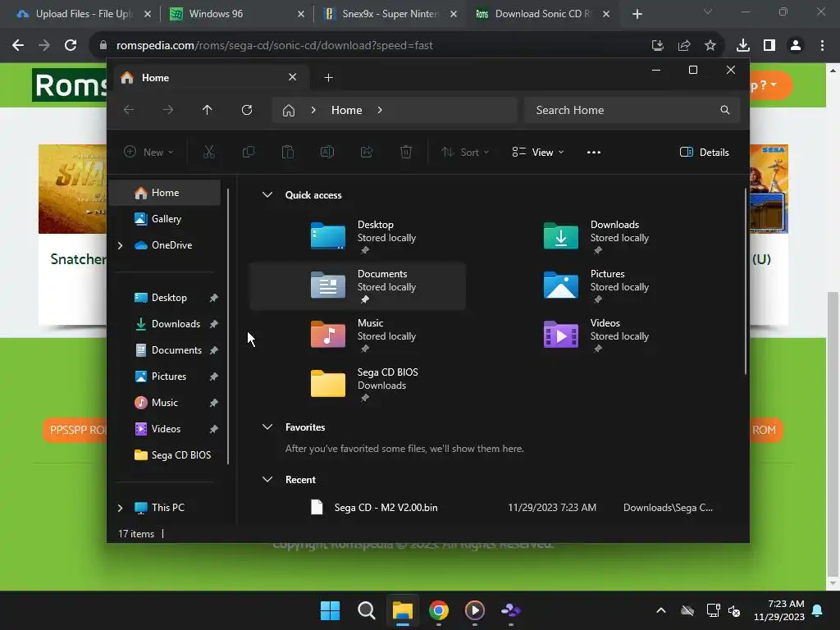Viewport: 840px width, 630px height.
Task: Open the Videos folder in Quick access
Action: (591, 336)
